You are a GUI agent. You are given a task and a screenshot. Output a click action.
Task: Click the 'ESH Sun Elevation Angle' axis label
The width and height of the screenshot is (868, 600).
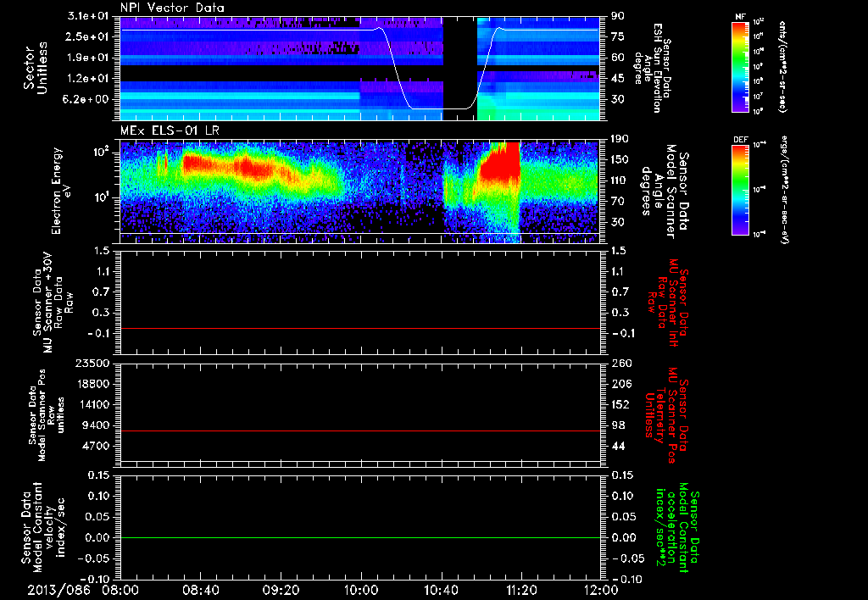pyautogui.click(x=652, y=68)
